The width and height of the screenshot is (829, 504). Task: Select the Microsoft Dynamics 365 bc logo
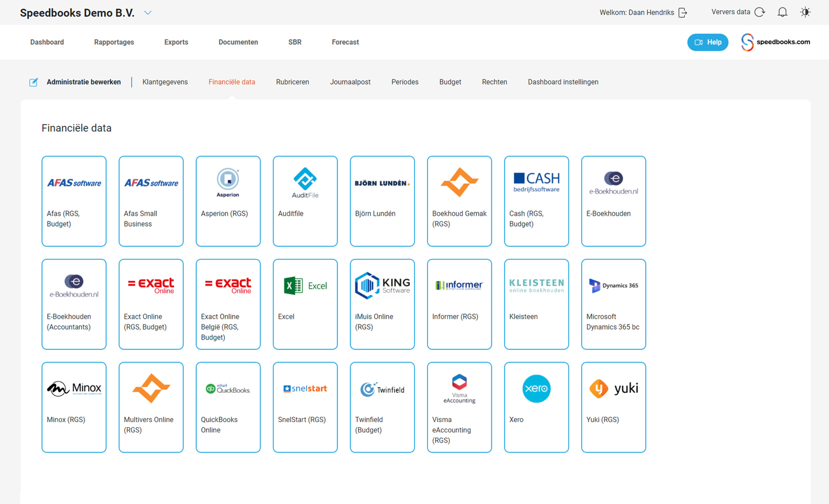(x=613, y=286)
